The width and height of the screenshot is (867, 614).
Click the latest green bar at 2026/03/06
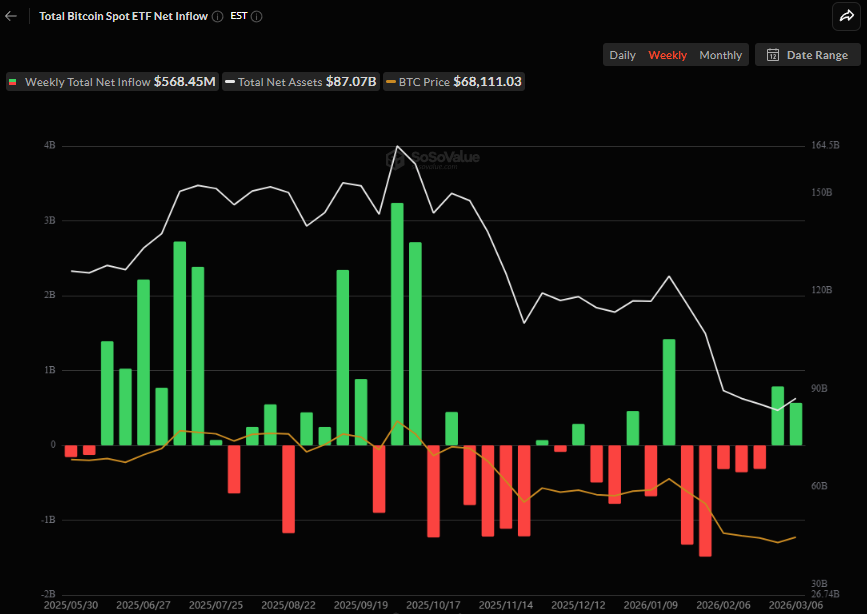click(796, 424)
